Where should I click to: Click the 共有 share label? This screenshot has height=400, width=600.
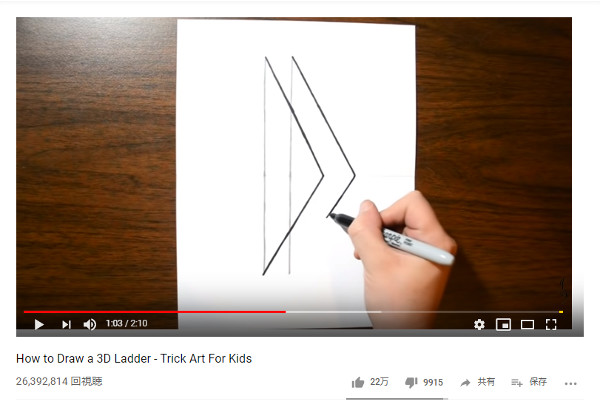tap(486, 382)
